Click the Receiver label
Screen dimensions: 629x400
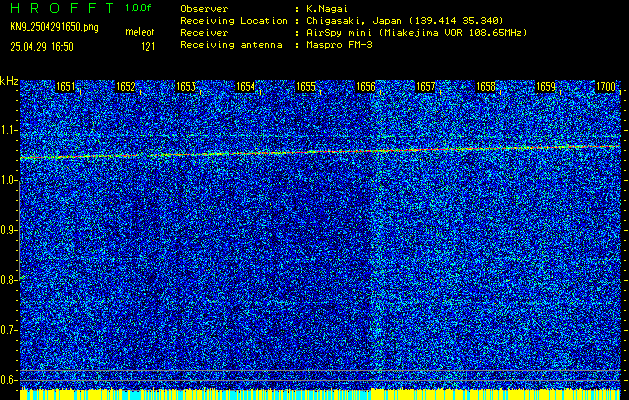pos(204,33)
